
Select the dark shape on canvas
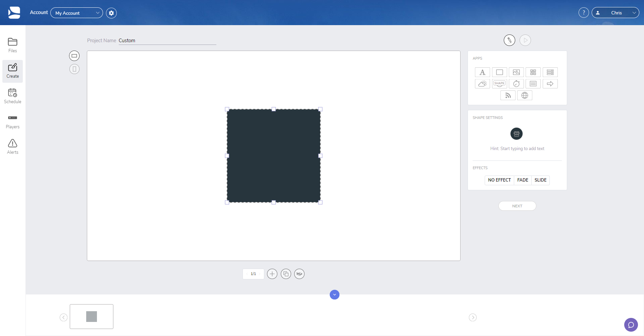coord(274,156)
